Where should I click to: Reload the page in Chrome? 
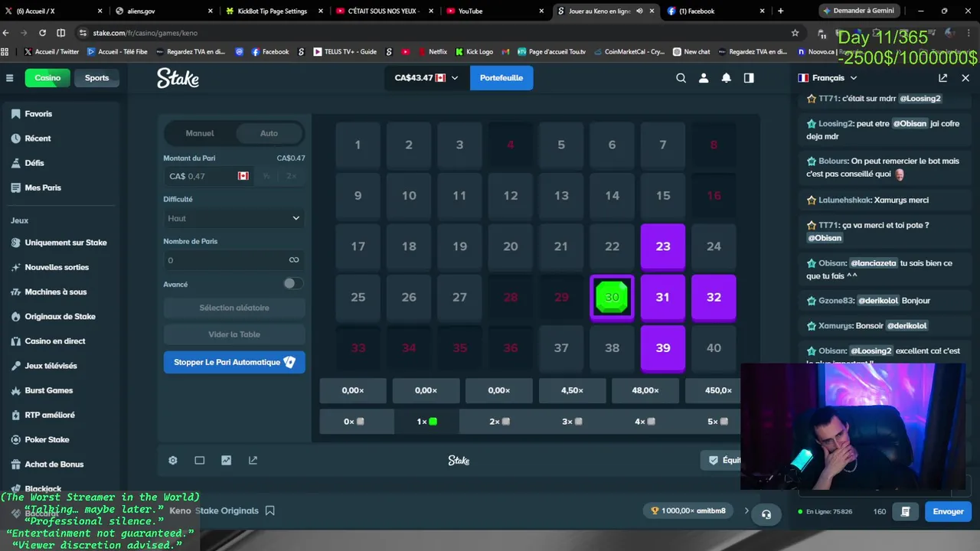42,33
